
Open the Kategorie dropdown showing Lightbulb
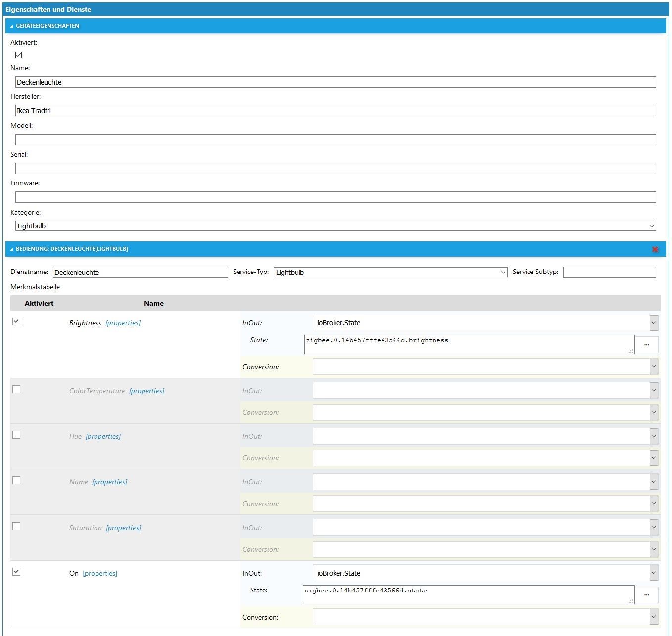(x=336, y=226)
